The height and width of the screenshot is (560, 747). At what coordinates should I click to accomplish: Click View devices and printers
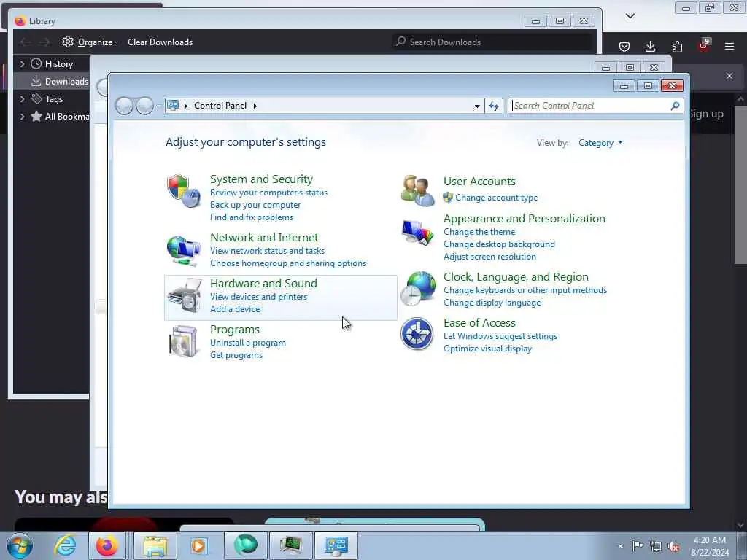coord(259,297)
